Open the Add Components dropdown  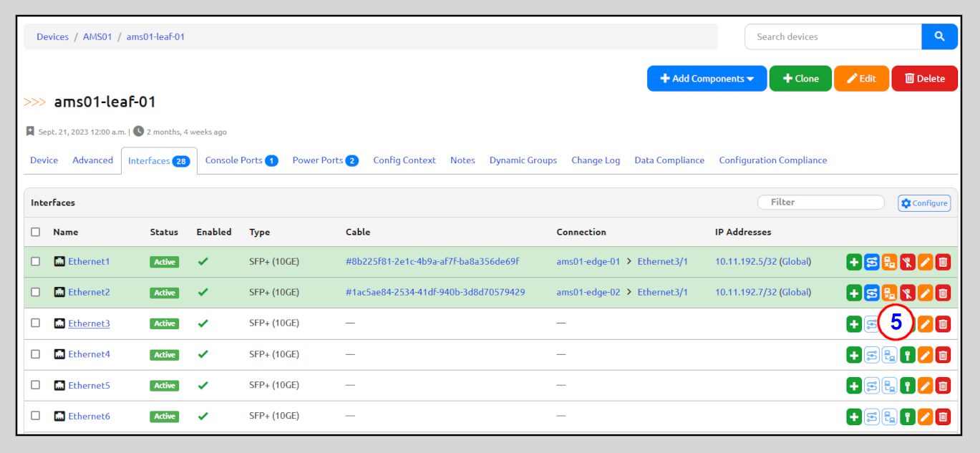706,78
